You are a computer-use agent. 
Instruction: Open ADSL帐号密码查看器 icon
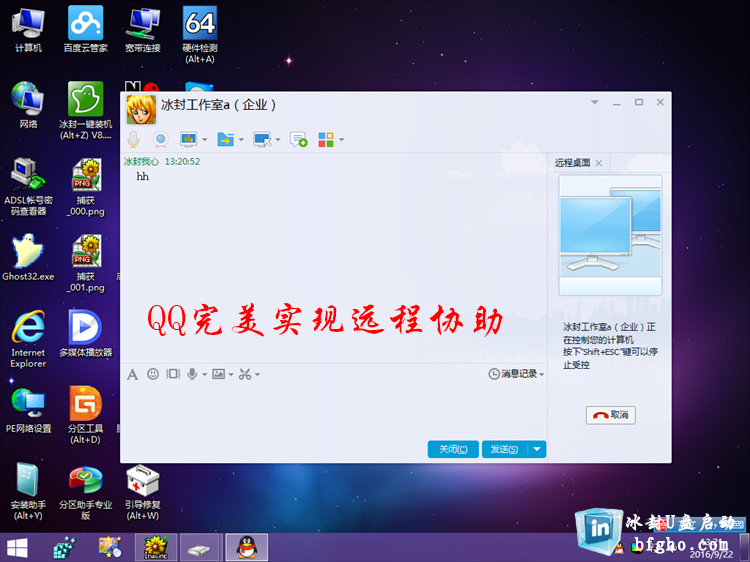(x=28, y=187)
